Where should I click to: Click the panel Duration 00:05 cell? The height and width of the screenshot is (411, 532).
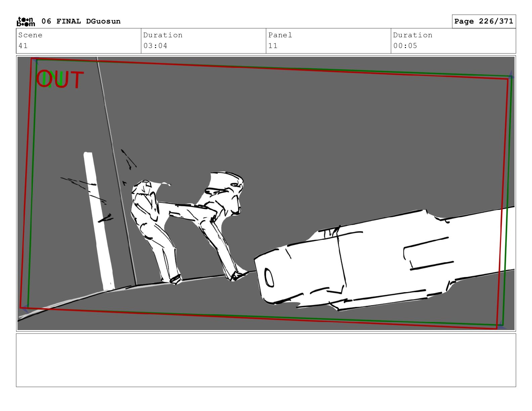(x=453, y=41)
